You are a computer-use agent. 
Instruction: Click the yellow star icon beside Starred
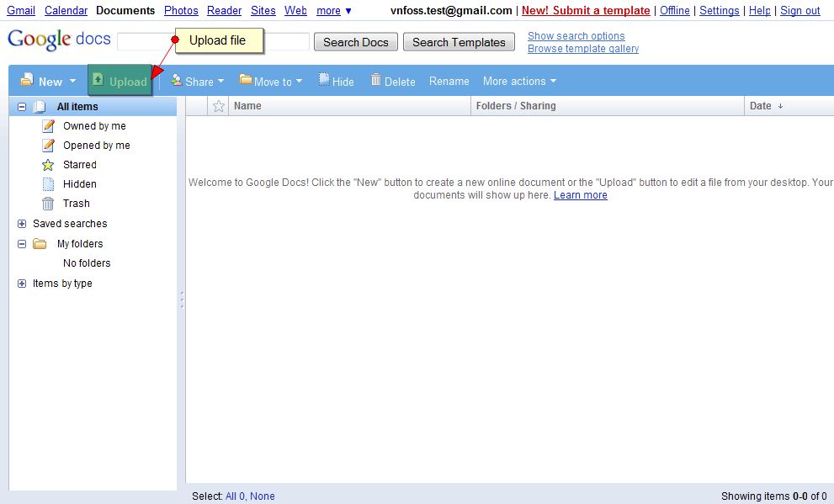pyautogui.click(x=48, y=165)
